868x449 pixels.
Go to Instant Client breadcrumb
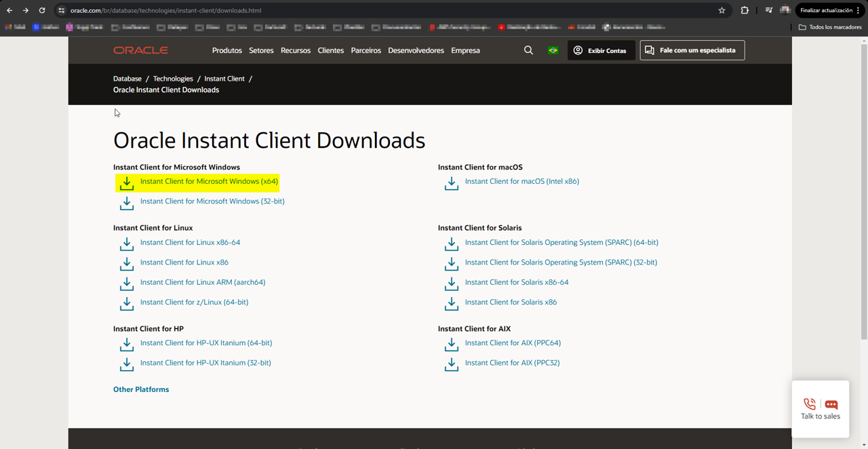click(x=224, y=79)
